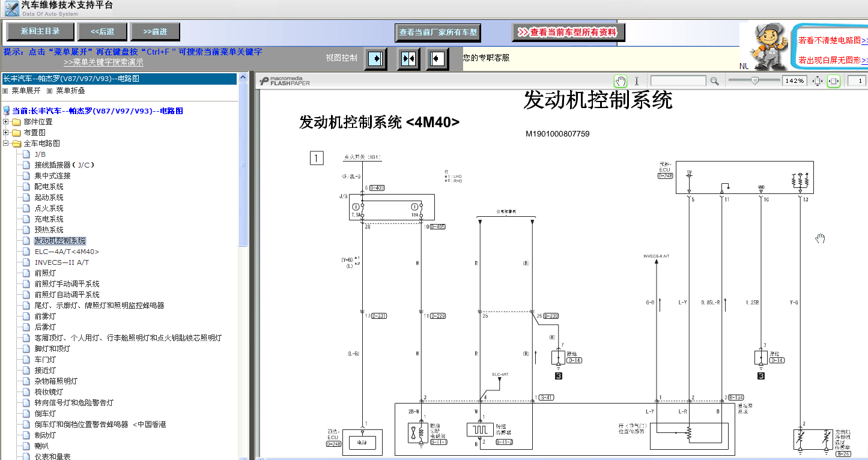The image size is (868, 460).
Task: Click the fit-to-page icon beside the zoom field
Action: [818, 80]
